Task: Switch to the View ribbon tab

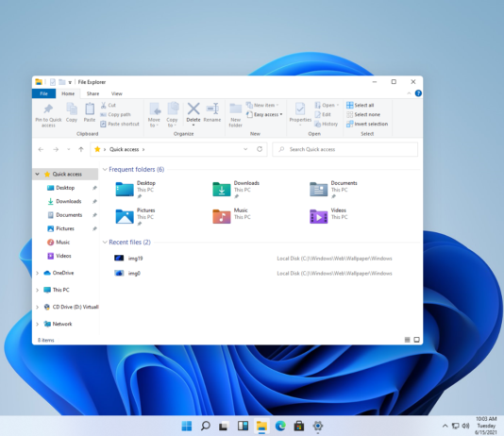Action: [x=117, y=93]
